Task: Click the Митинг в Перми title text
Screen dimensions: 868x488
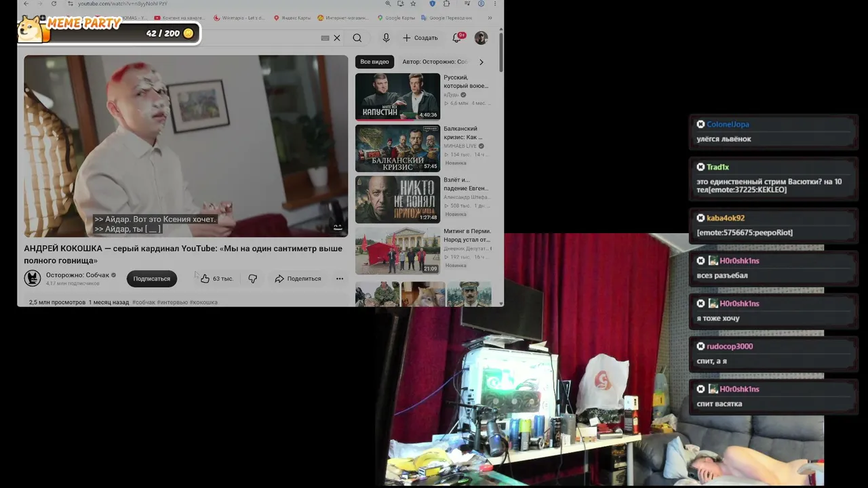Action: click(x=467, y=235)
